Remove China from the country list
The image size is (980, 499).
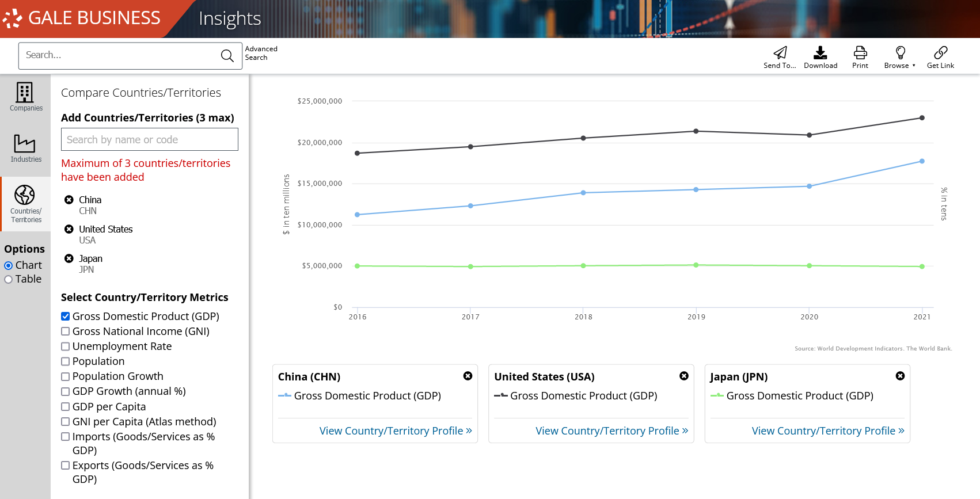[x=69, y=200]
